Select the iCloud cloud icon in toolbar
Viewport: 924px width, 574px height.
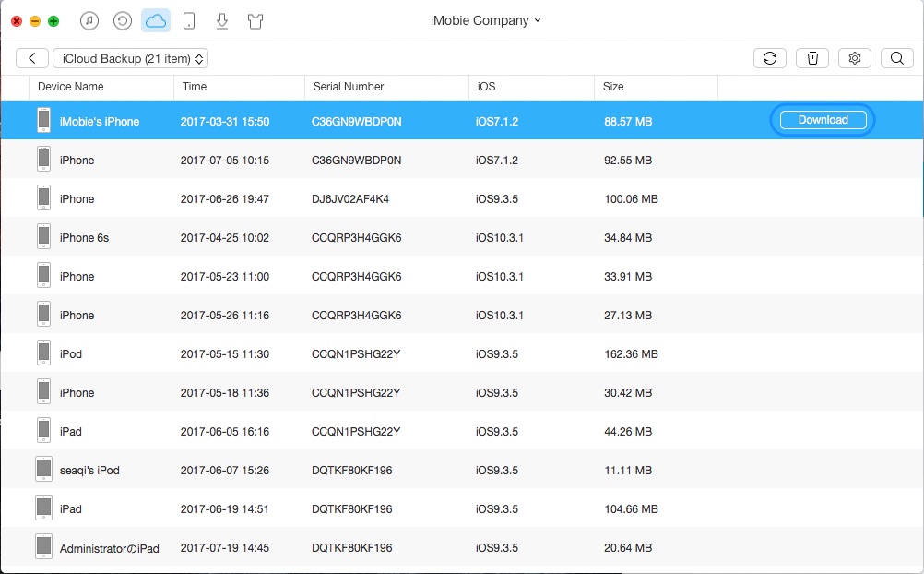pyautogui.click(x=156, y=20)
